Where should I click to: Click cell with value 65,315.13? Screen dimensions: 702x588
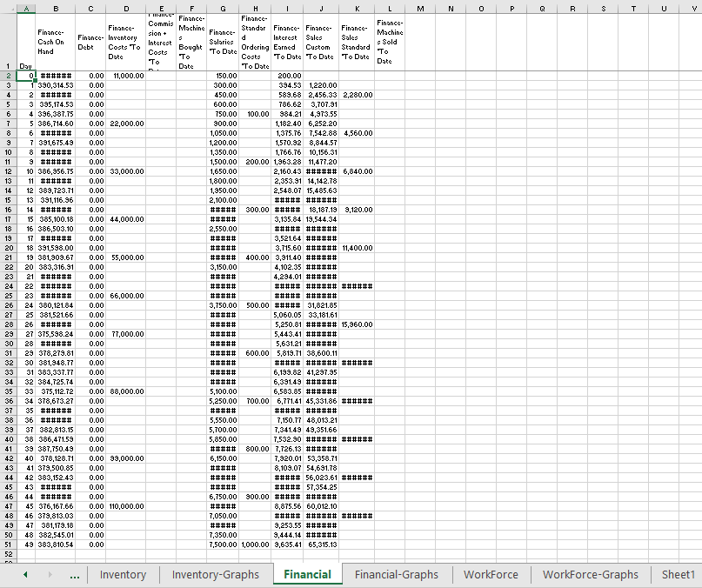pyautogui.click(x=321, y=545)
